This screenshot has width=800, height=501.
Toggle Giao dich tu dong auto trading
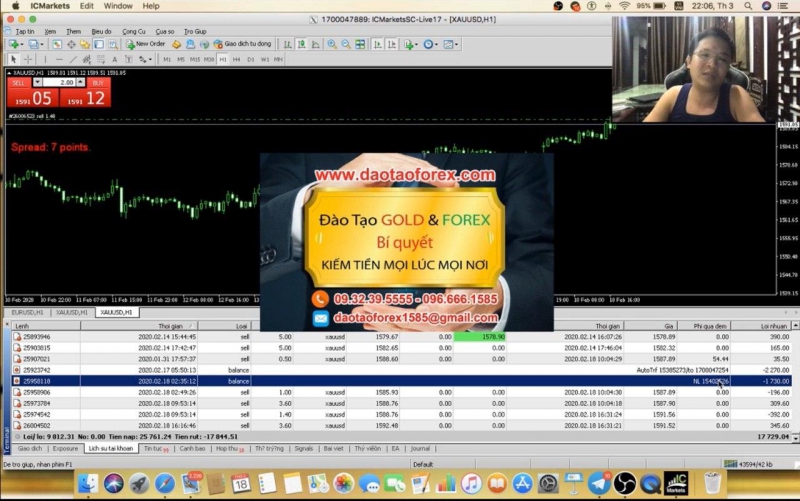pos(242,44)
